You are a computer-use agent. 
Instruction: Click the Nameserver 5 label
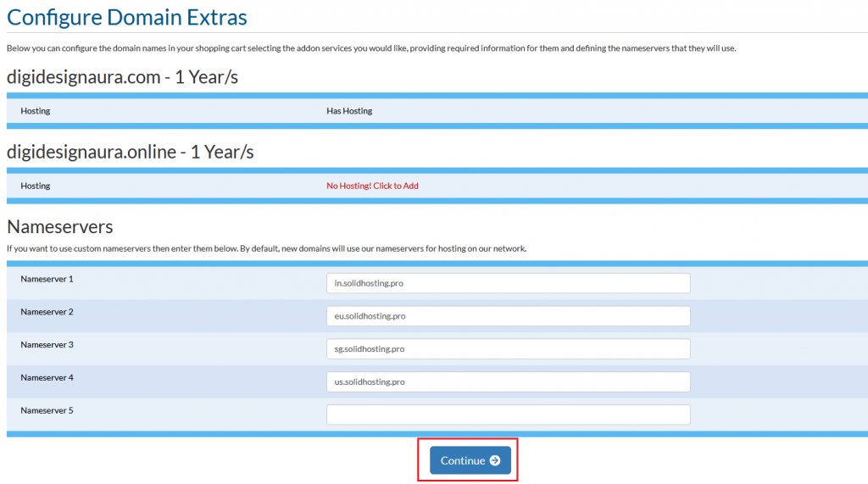coord(47,410)
